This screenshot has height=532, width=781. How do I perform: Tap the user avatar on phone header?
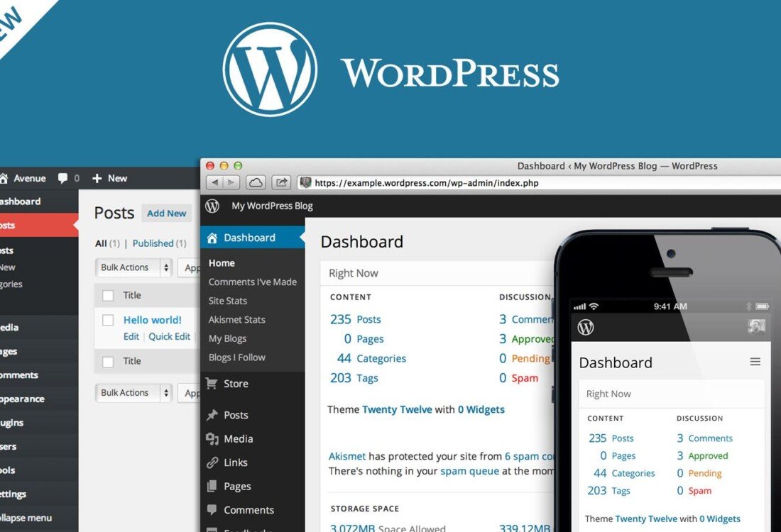[756, 326]
